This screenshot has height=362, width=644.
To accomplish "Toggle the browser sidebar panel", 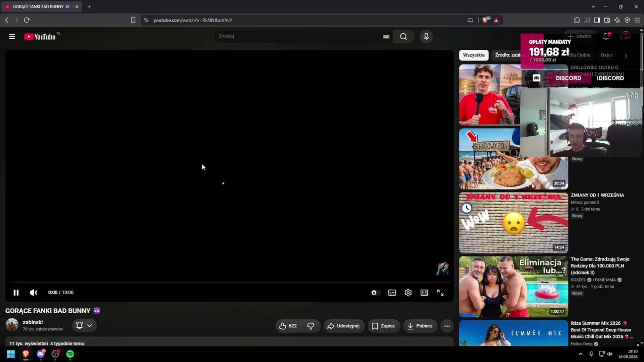I will (597, 20).
